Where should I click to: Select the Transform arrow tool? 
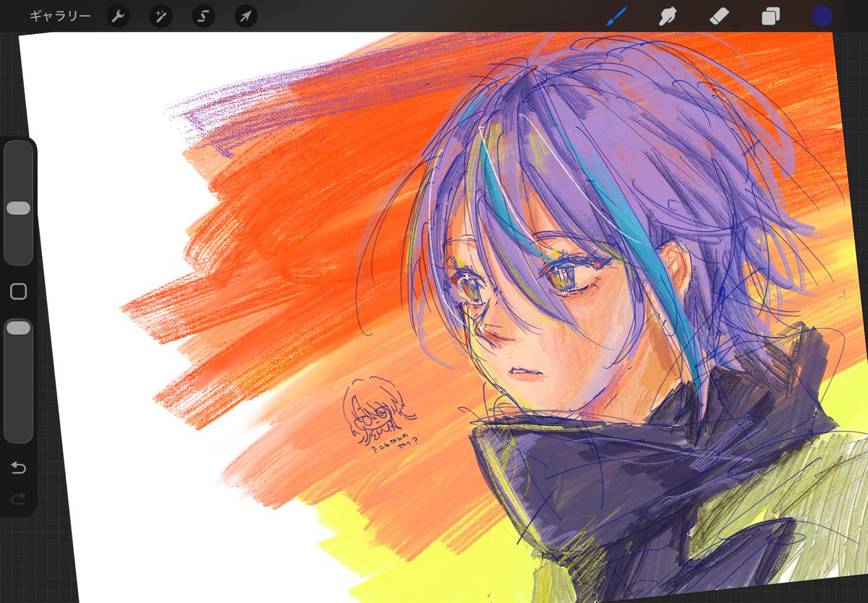click(246, 16)
